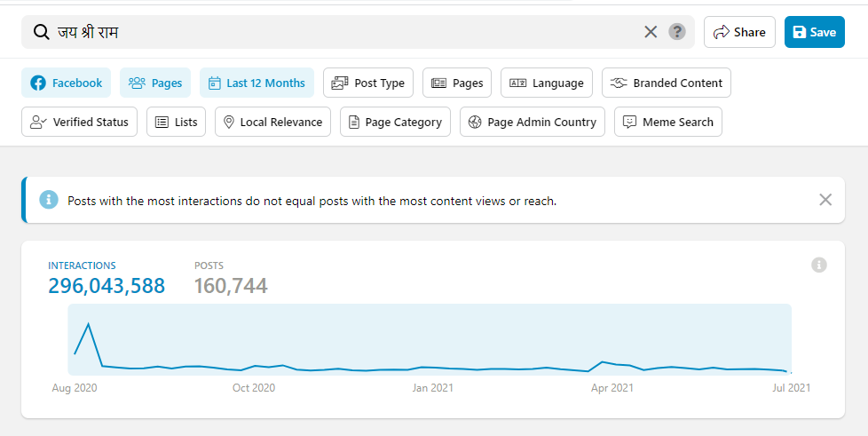Toggle the Facebook platform filter

(67, 83)
